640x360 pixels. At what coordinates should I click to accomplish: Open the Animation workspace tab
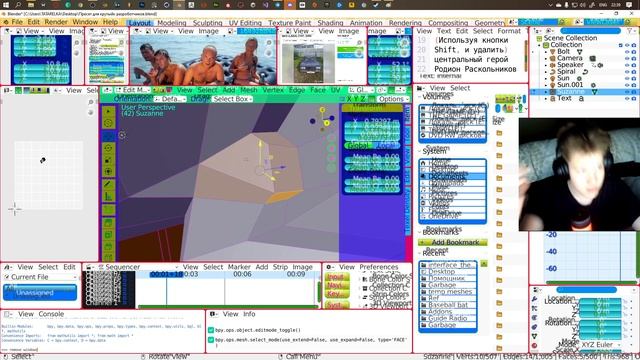pyautogui.click(x=366, y=23)
